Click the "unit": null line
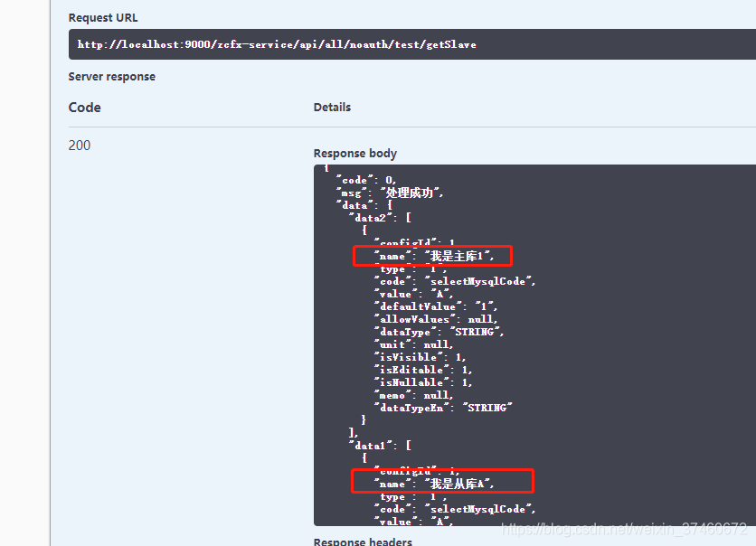Screen dimensions: 756x546 click(413, 344)
